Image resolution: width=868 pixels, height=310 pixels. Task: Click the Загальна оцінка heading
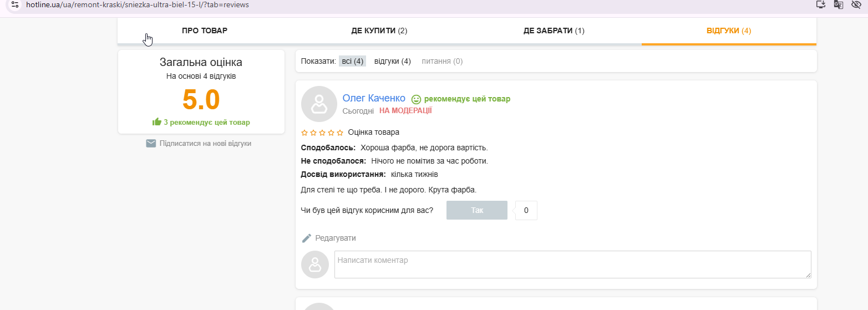(201, 62)
